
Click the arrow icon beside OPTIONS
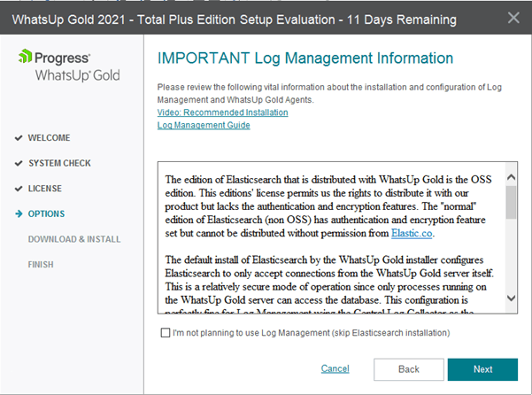(x=19, y=213)
